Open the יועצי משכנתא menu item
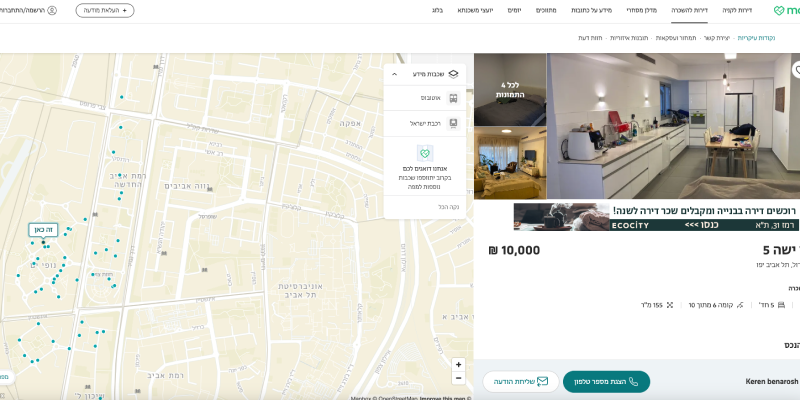The width and height of the screenshot is (800, 400). tap(475, 10)
